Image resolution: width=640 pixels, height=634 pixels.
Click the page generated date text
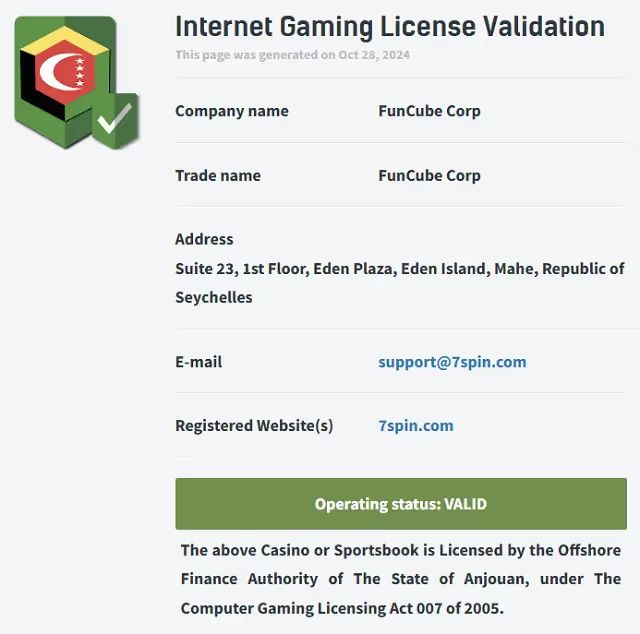click(292, 55)
